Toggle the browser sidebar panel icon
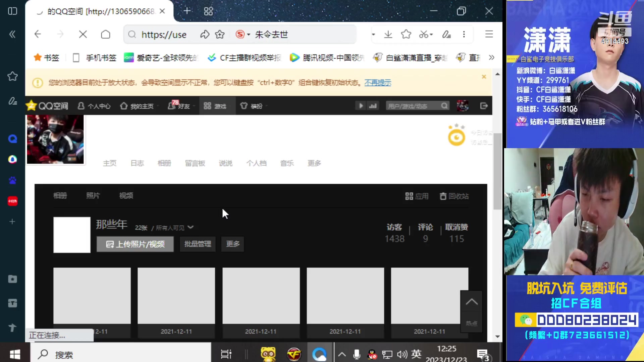Screen dimensions: 644x362 point(12,11)
